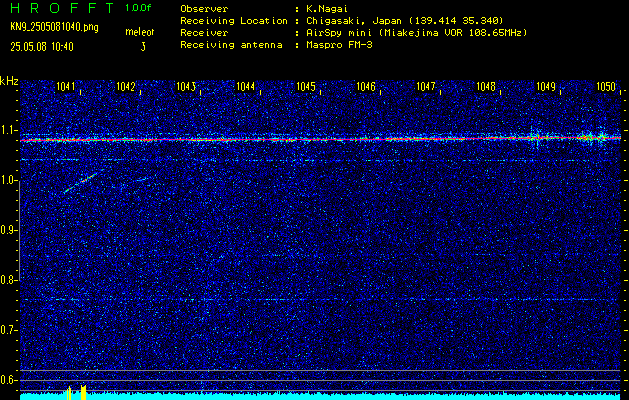
Task: Click the 1043 time axis marker
Action: click(x=186, y=87)
